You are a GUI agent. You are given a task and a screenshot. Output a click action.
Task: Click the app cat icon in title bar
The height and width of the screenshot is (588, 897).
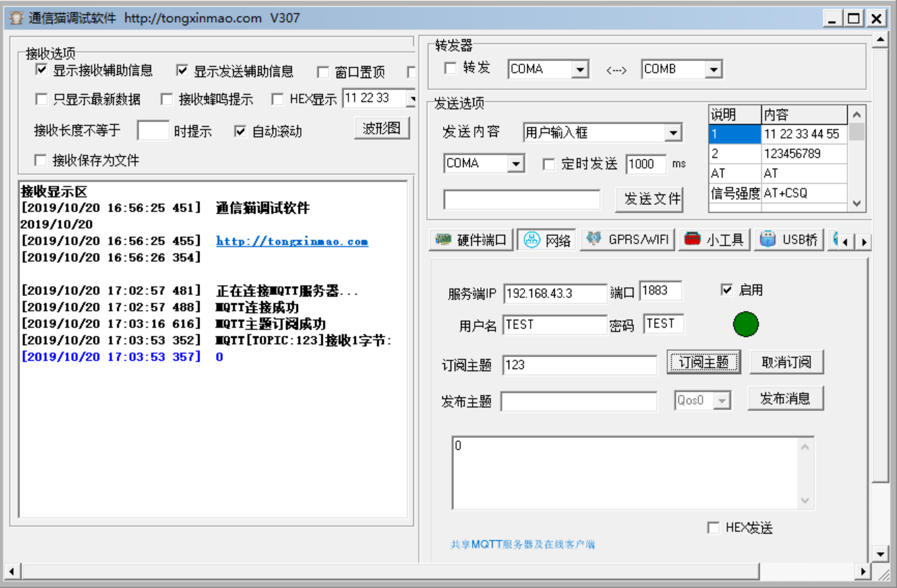click(x=17, y=19)
